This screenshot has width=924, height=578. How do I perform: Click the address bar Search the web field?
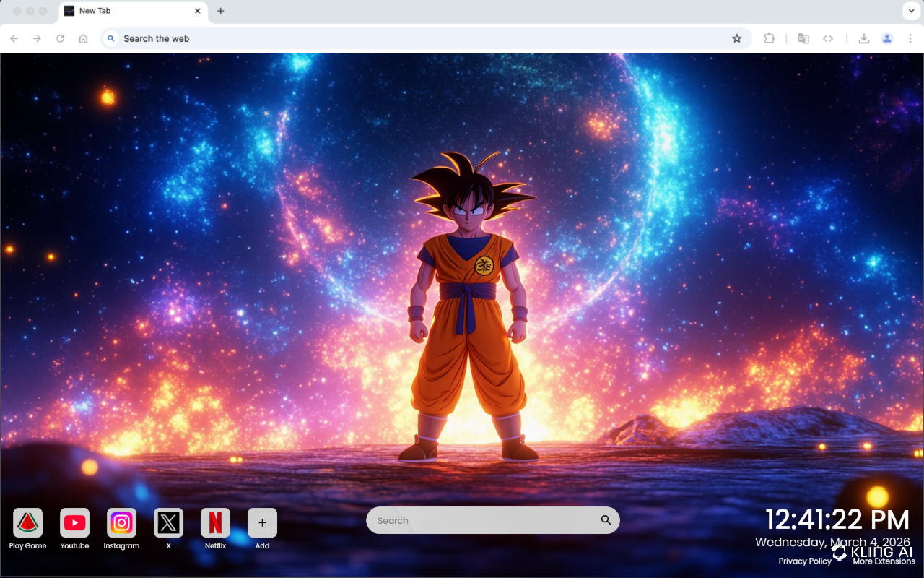426,38
